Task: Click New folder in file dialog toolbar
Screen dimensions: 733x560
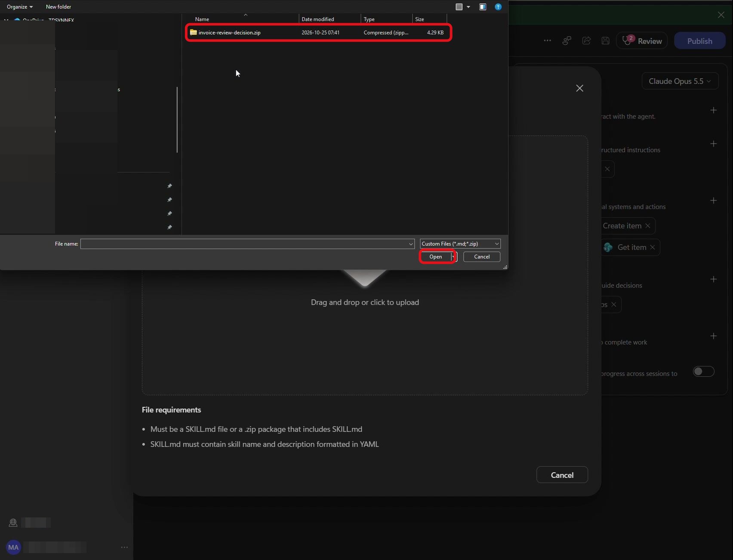Action: [x=59, y=7]
